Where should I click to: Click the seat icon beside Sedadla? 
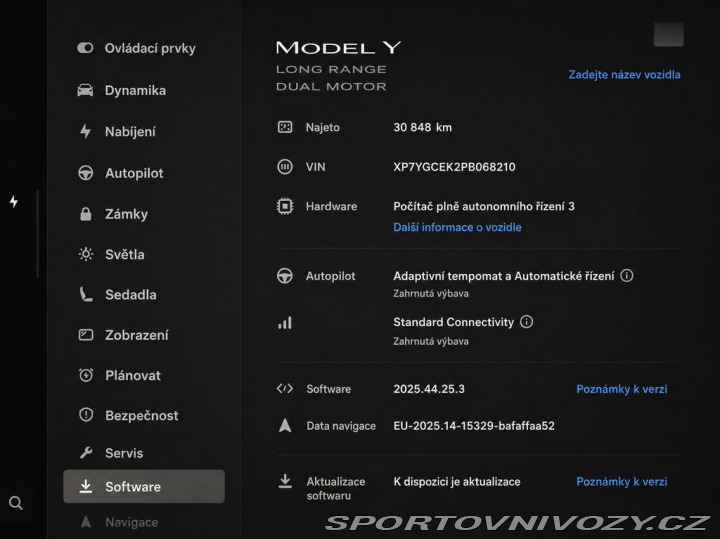pyautogui.click(x=85, y=295)
